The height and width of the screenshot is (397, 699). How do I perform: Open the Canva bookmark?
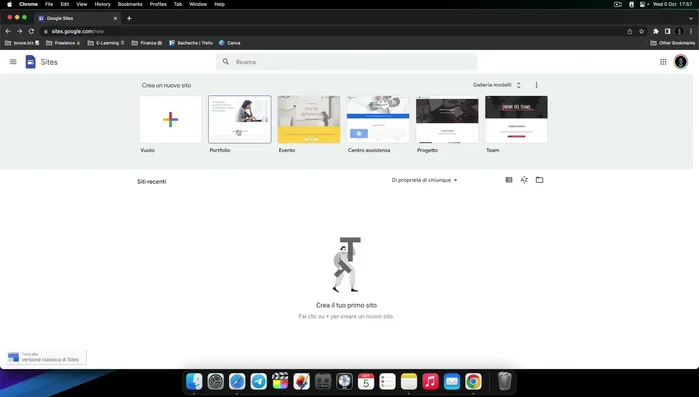tap(230, 43)
